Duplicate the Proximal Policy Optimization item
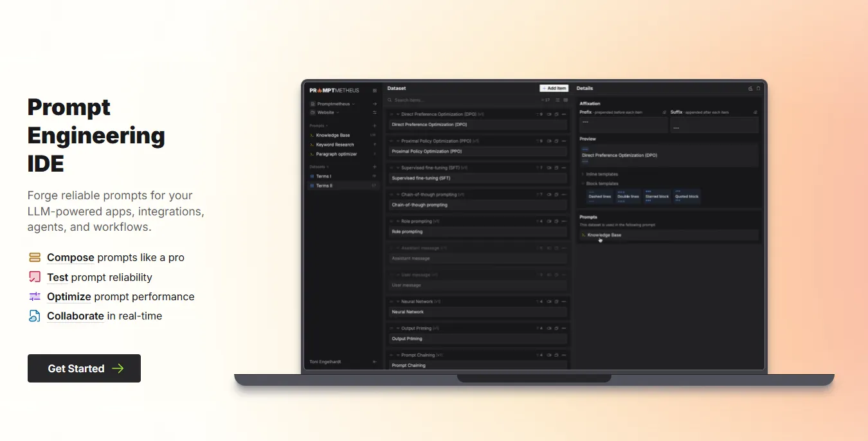Image resolution: width=868 pixels, height=441 pixels. (557, 141)
